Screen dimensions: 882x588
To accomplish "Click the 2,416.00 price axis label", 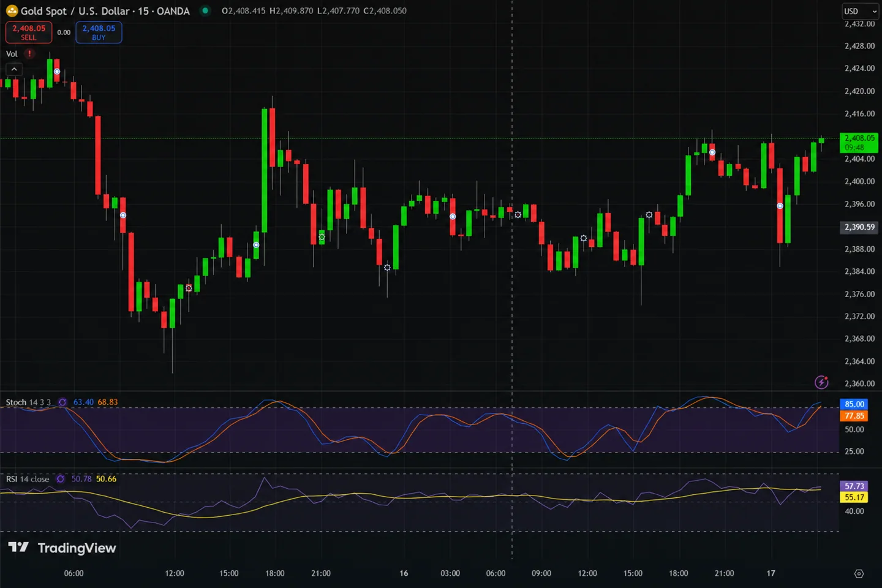I will [859, 114].
